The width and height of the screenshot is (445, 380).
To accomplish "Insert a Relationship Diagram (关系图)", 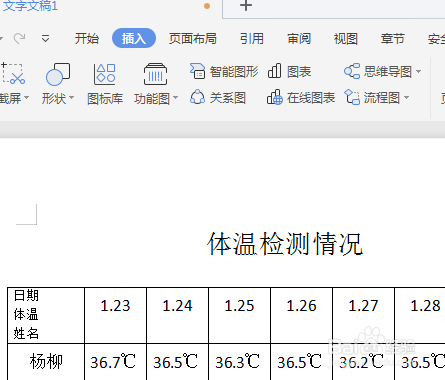I will 218,98.
